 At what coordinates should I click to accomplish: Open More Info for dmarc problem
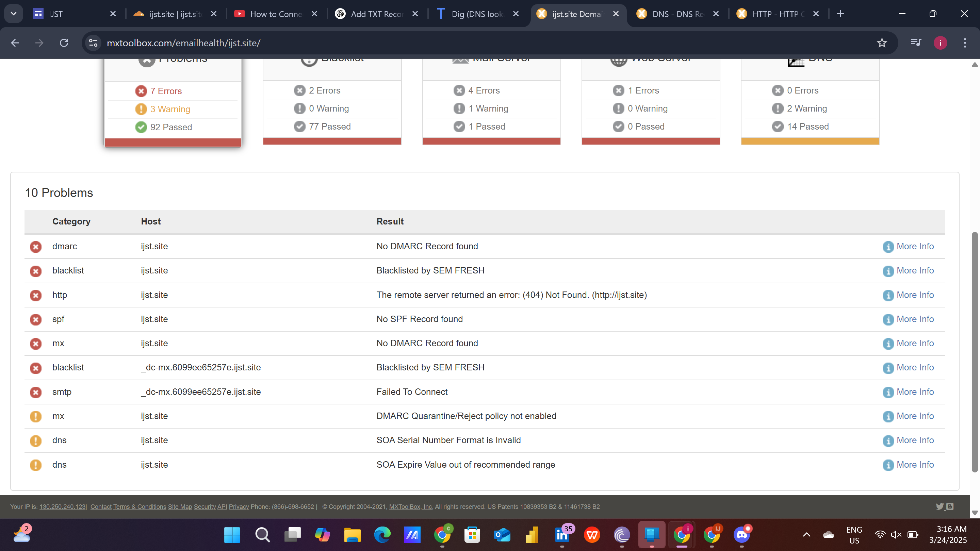coord(915,246)
